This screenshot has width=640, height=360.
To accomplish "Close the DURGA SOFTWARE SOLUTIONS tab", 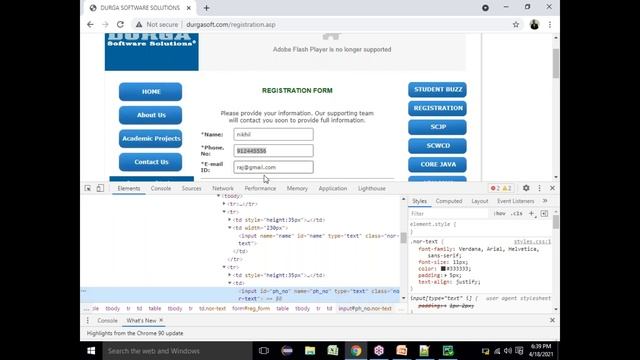I will [189, 8].
